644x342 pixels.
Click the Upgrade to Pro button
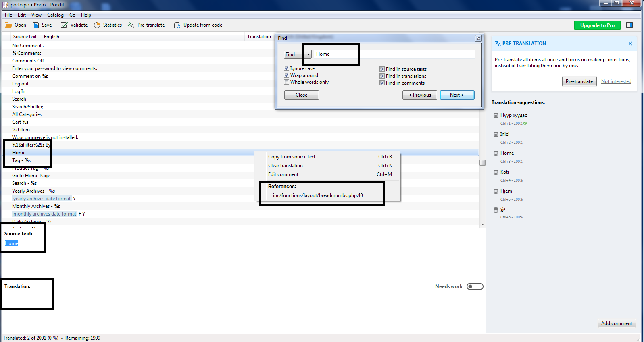[597, 25]
